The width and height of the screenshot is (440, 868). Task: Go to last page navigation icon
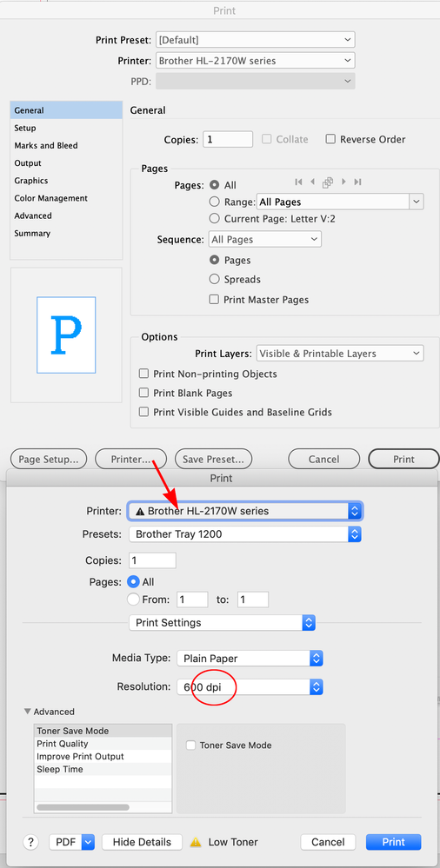pyautogui.click(x=357, y=182)
